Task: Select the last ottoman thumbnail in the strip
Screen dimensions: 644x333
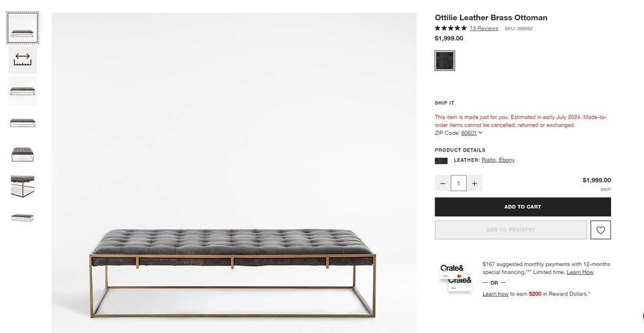Action: tap(23, 218)
